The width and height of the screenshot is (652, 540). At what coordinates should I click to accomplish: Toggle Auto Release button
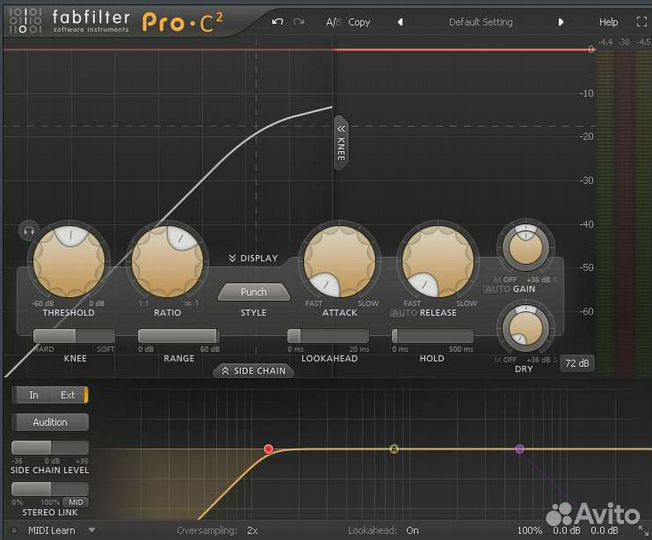point(403,312)
